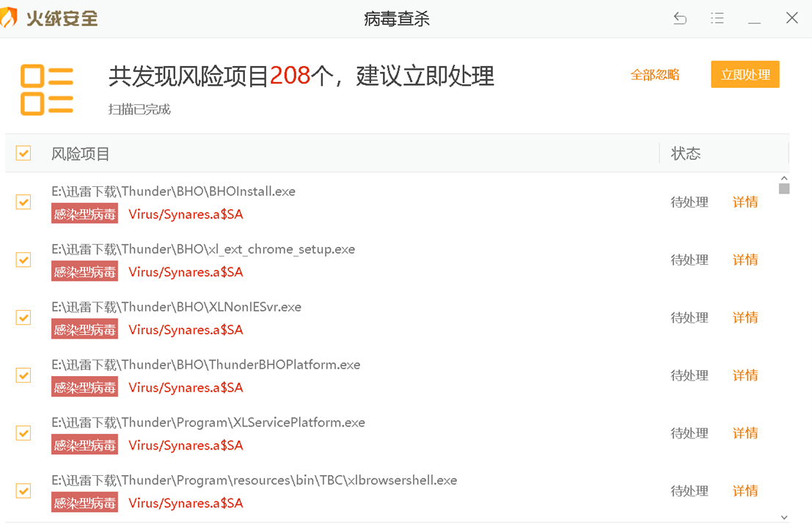Open 详情 for XLServicePlatform.exe
Viewport: 812px width, 530px height.
[x=745, y=433]
